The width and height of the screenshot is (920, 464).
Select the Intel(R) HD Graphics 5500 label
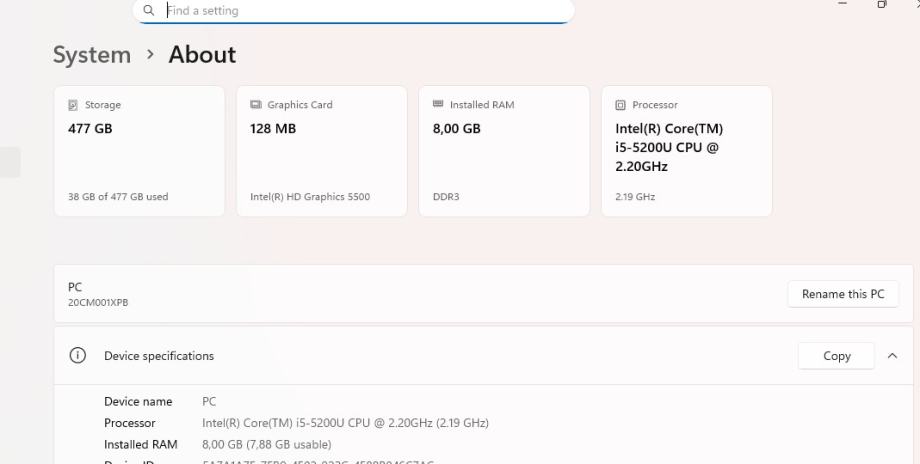[310, 197]
